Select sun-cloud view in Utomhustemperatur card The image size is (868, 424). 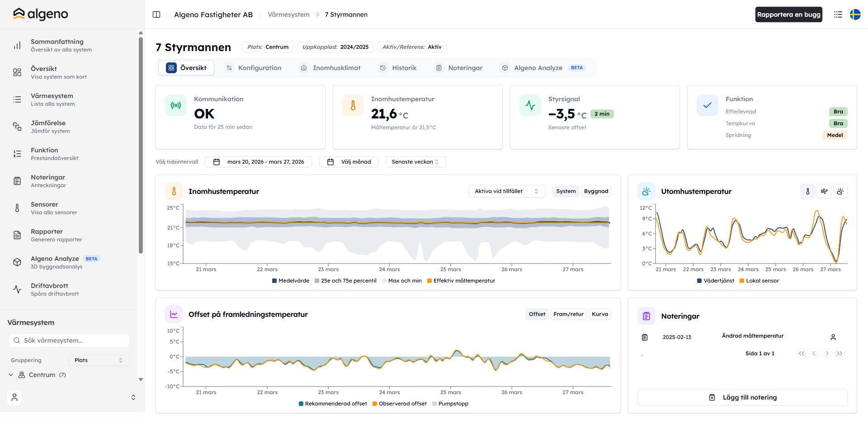click(840, 191)
